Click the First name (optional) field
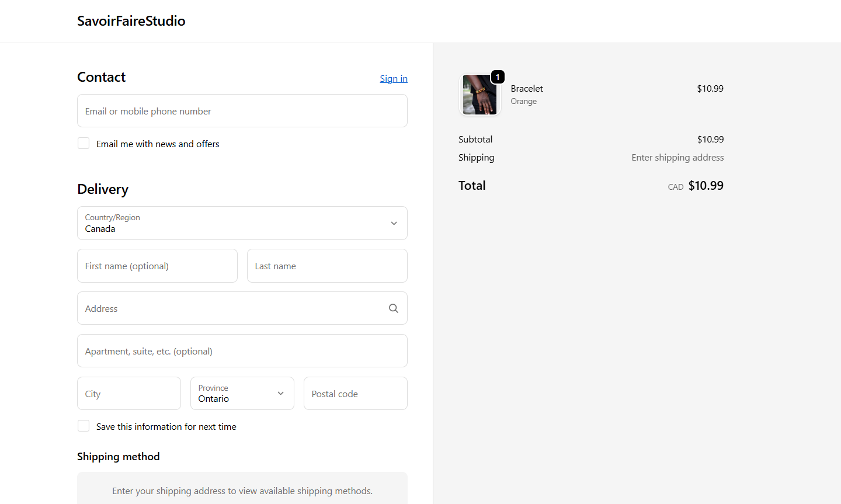 pyautogui.click(x=157, y=266)
